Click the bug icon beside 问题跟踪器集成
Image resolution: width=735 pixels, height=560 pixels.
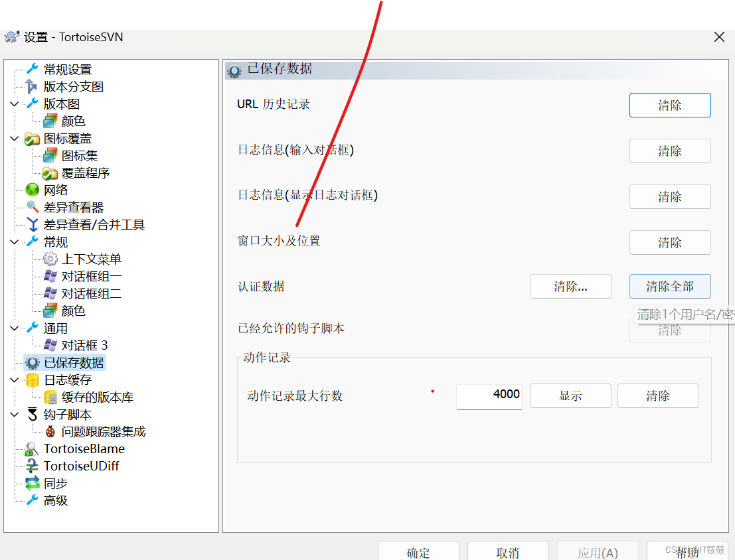coord(50,431)
